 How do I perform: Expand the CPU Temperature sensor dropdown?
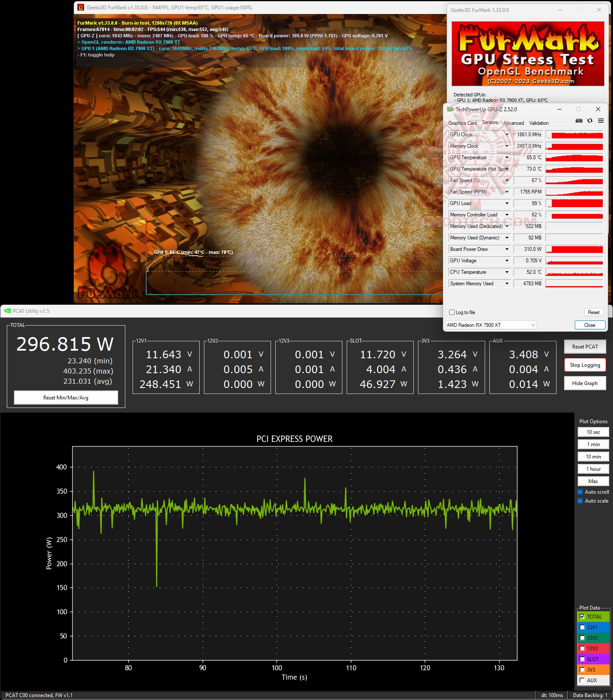(x=507, y=272)
